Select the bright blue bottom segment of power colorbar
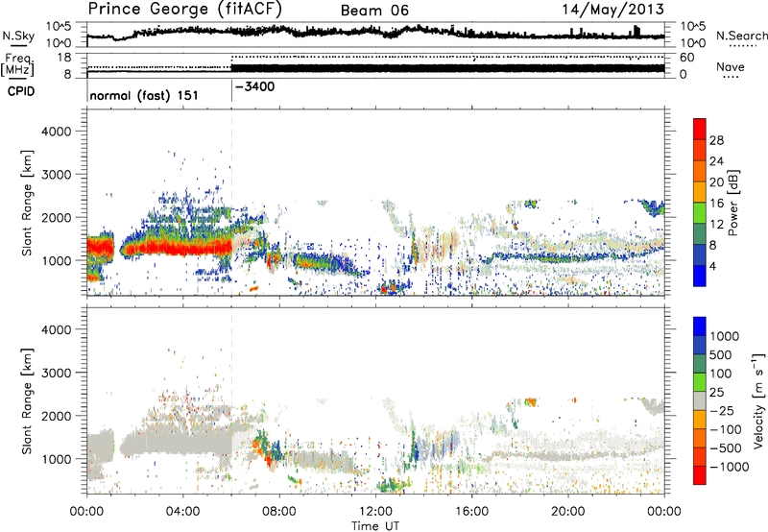Screen dimensions: 768x532 click(700, 276)
